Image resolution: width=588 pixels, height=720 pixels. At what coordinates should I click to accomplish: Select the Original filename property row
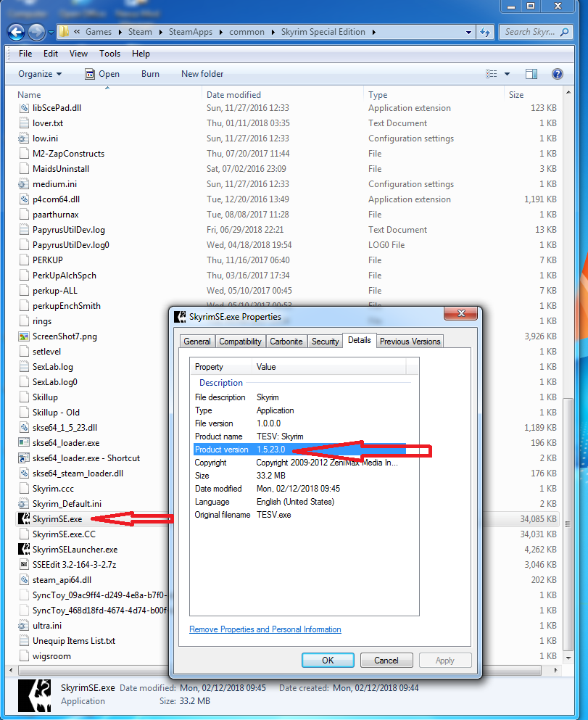(299, 515)
